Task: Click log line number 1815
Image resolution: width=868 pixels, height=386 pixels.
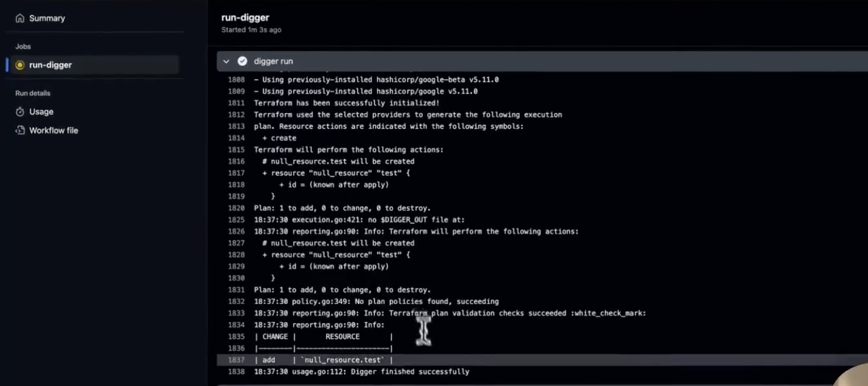Action: tap(236, 150)
